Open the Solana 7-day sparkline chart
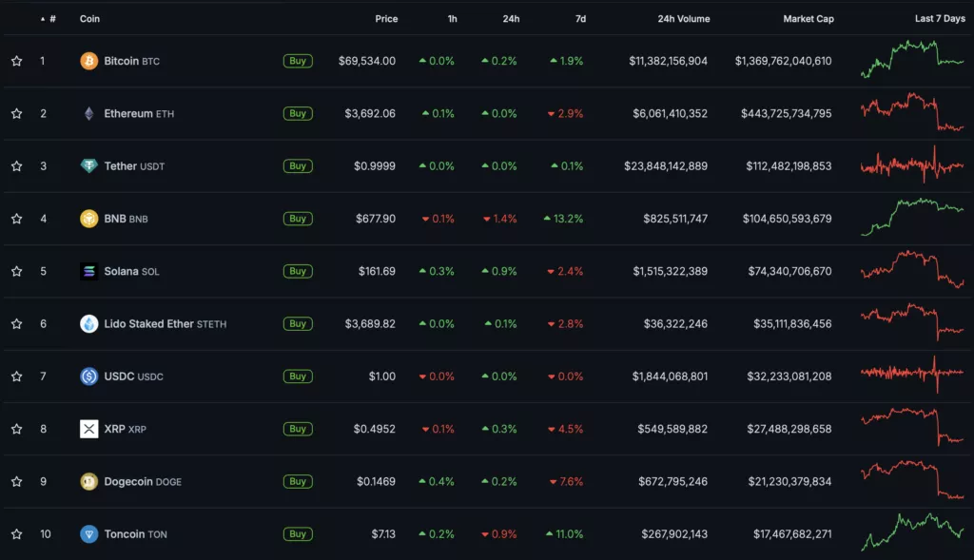The image size is (974, 560). pyautogui.click(x=912, y=269)
